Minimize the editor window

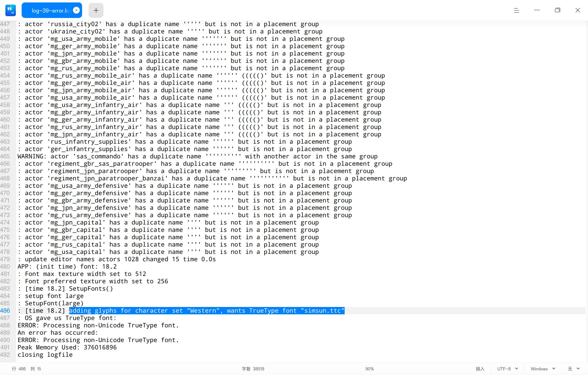[x=537, y=10]
